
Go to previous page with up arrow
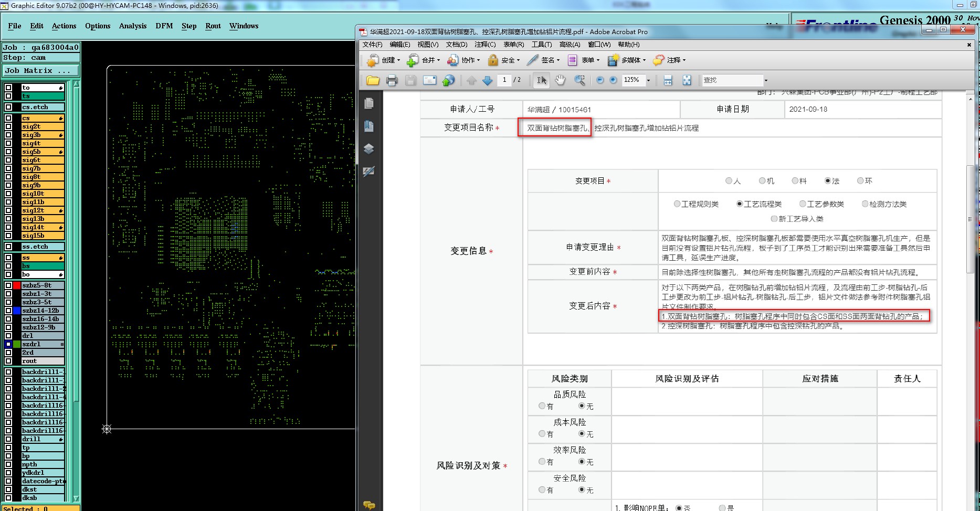471,80
